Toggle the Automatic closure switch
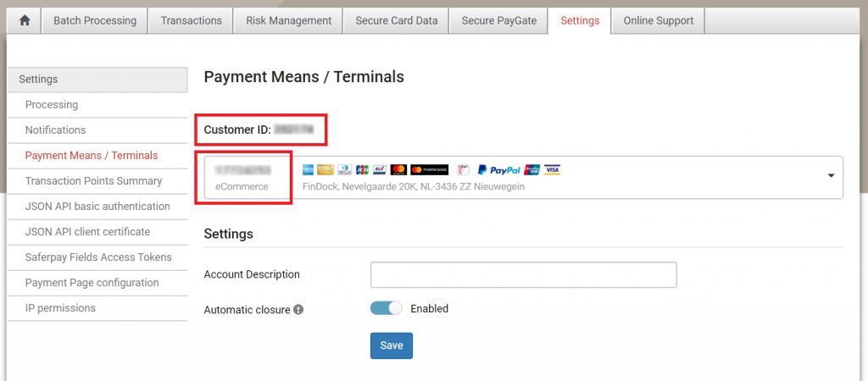The width and height of the screenshot is (868, 381). pyautogui.click(x=386, y=308)
